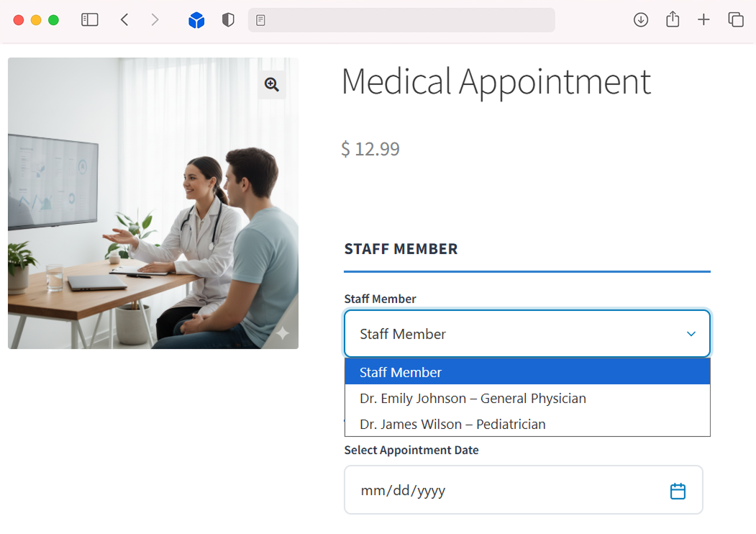This screenshot has width=756, height=534.
Task: Choose Dr. James Wilson – Pediatrician
Action: (x=452, y=424)
